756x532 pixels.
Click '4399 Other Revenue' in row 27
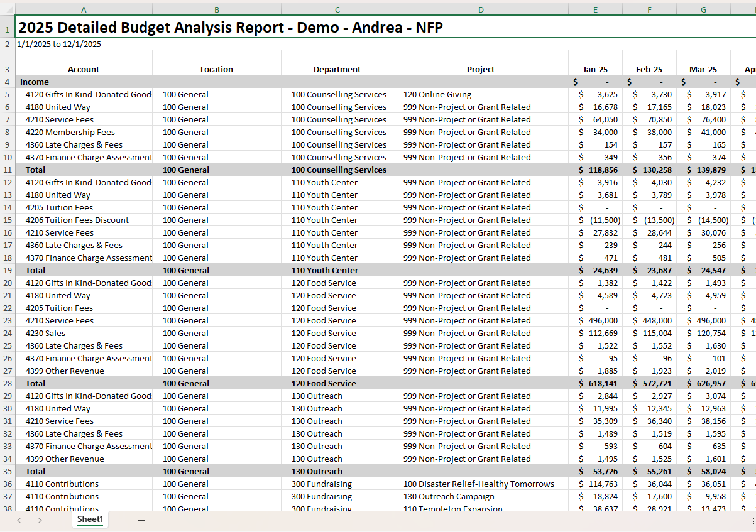84,371
